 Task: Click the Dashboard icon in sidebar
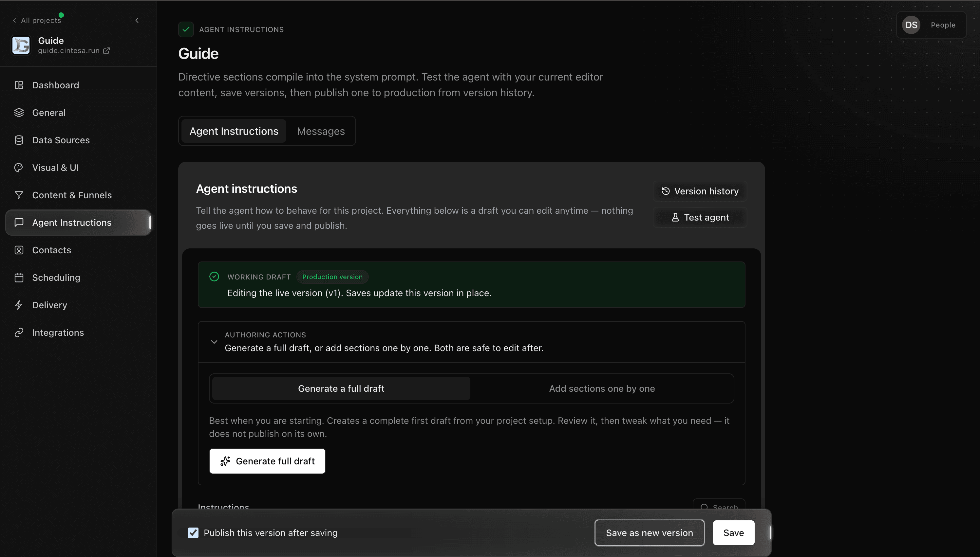click(19, 85)
